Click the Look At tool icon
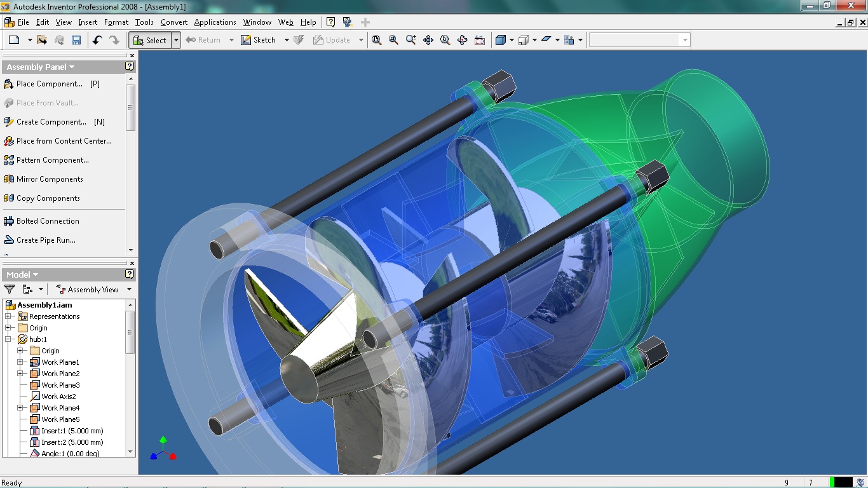Viewport: 868px width, 488px height. [480, 40]
